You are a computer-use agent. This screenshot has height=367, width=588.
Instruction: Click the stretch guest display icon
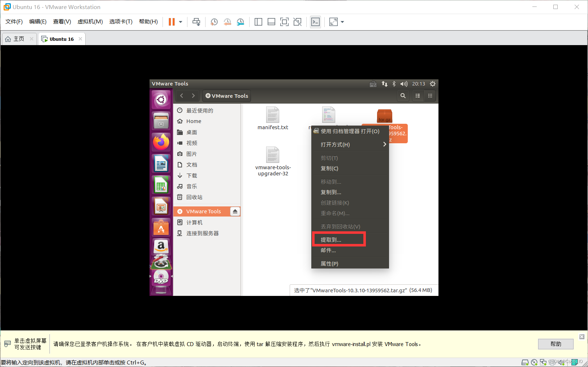click(x=334, y=22)
